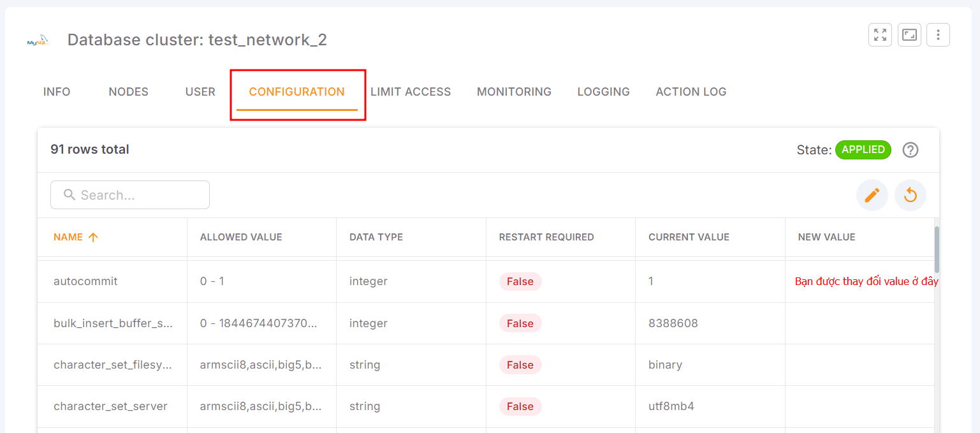Open the LIMIT ACCESS tab
The image size is (980, 433).
(411, 92)
